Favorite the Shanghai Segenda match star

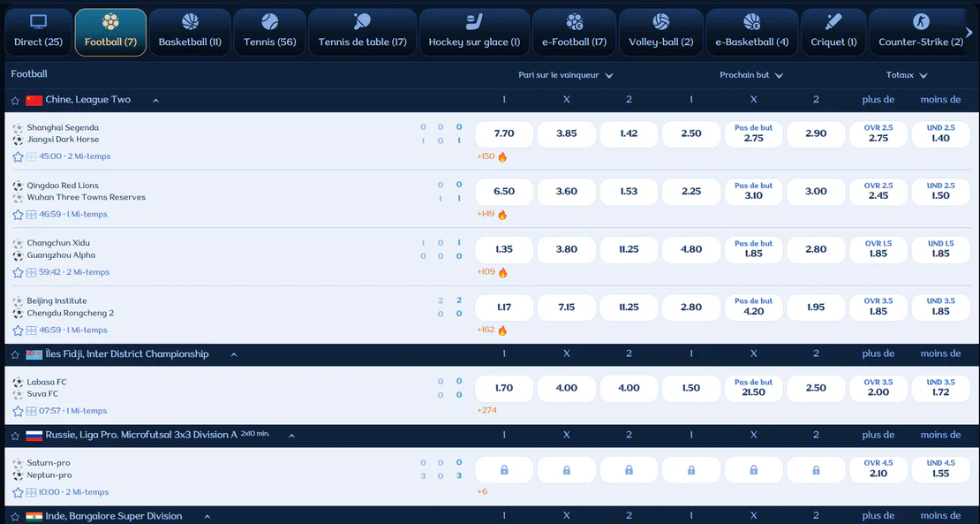pos(18,157)
